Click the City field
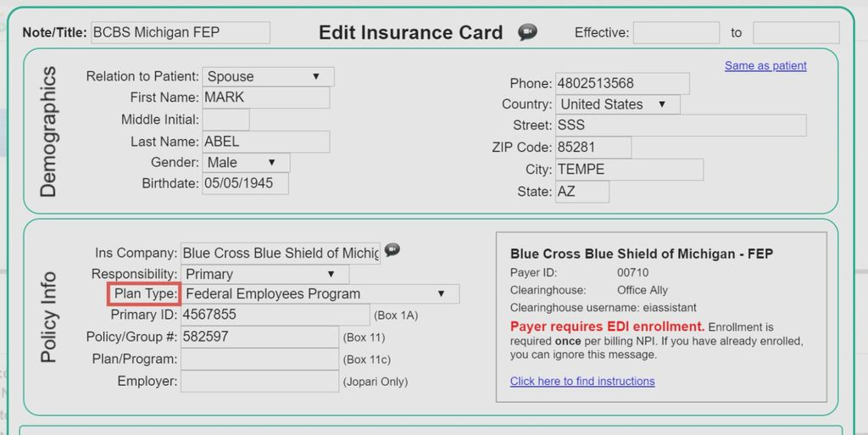This screenshot has width=868, height=435. click(x=630, y=170)
